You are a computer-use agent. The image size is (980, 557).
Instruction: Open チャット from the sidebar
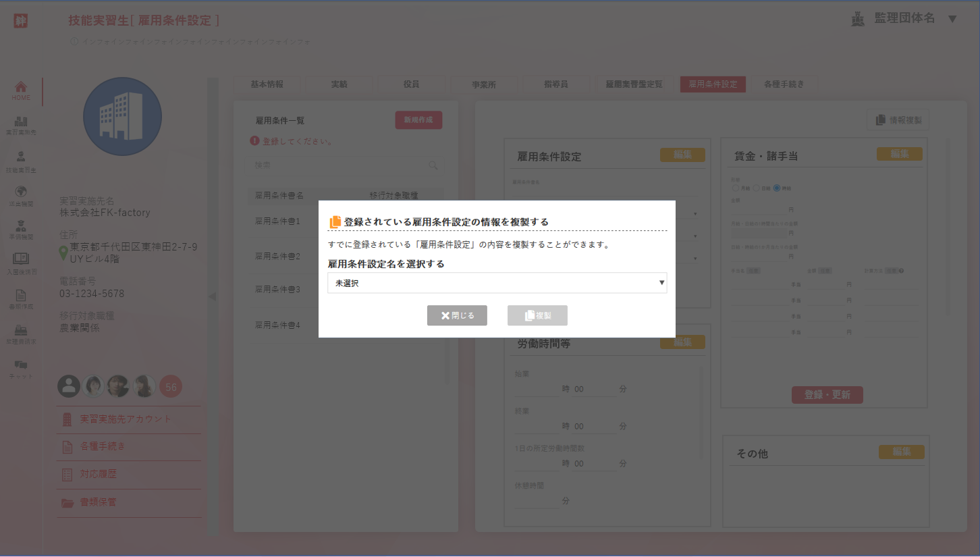pos(20,368)
